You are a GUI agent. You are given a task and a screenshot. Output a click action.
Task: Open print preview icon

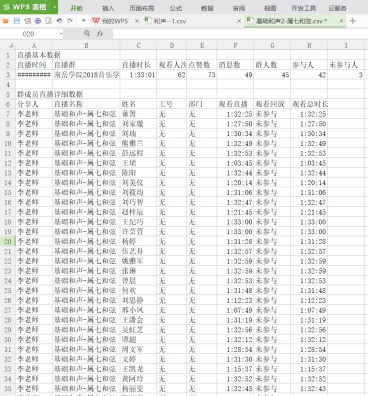click(48, 21)
